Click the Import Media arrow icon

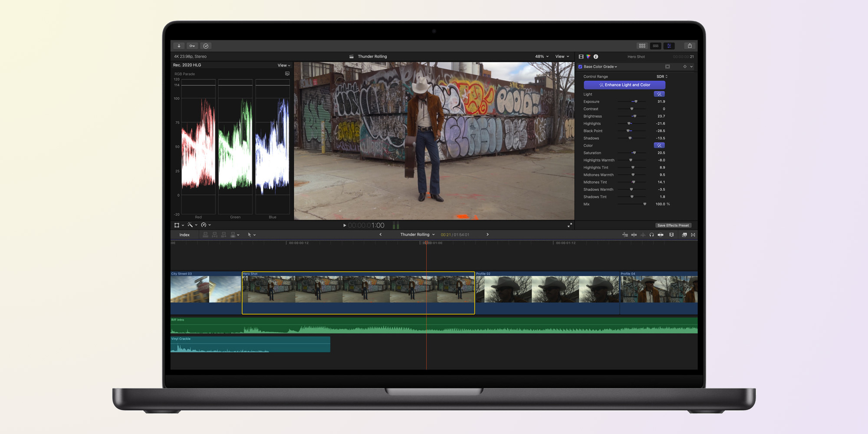point(179,46)
